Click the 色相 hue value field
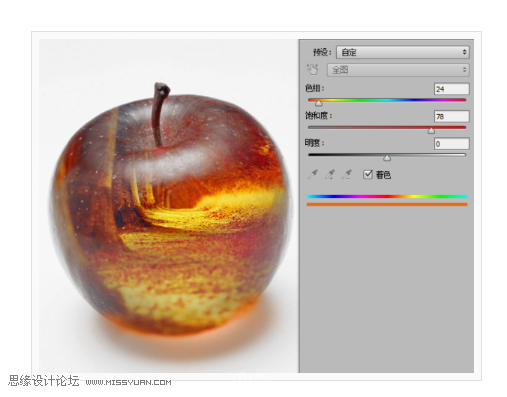This screenshot has height=397, width=507. tap(452, 89)
